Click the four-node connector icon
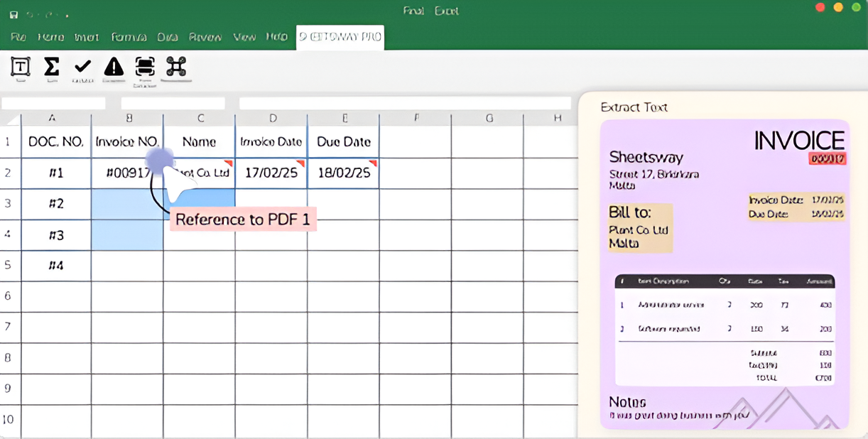Image resolution: width=868 pixels, height=439 pixels. (x=175, y=67)
